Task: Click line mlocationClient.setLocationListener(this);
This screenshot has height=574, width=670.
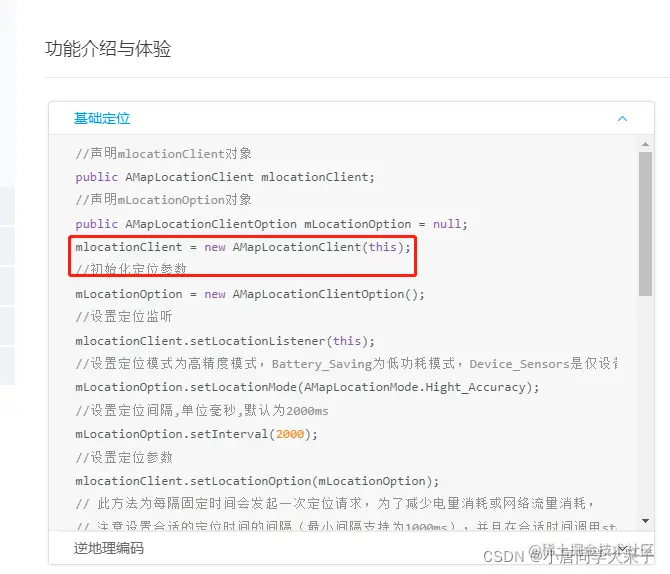Action: coord(225,341)
